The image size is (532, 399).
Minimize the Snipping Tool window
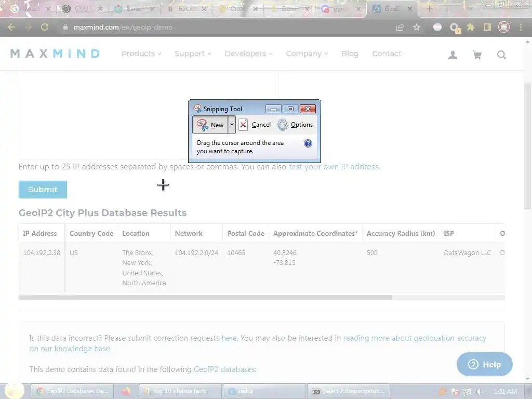(x=273, y=109)
